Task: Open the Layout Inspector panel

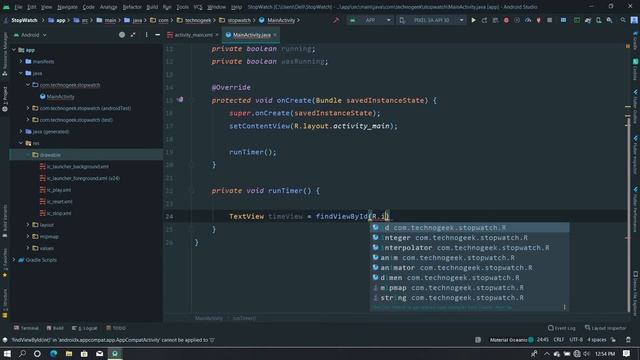Action: point(605,328)
